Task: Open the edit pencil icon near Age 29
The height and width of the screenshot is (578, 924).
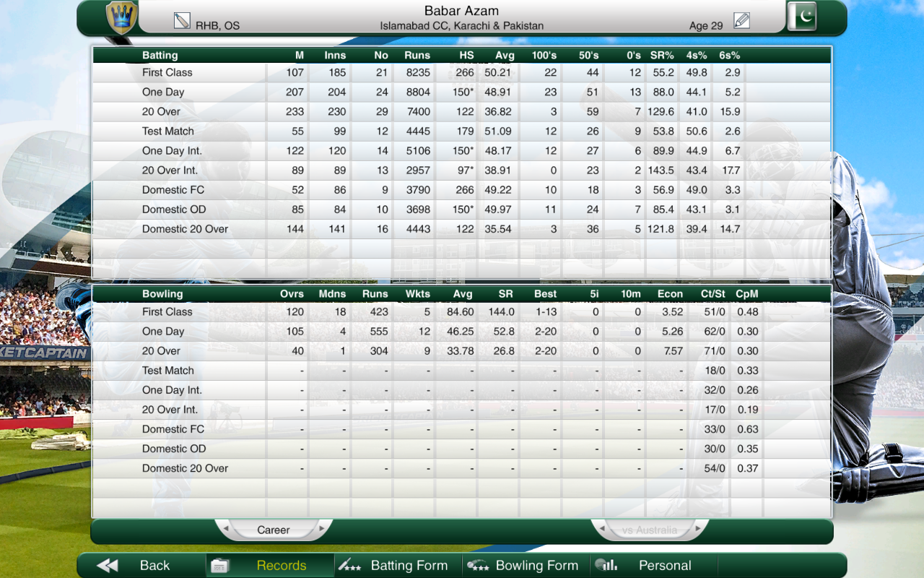Action: pyautogui.click(x=741, y=20)
